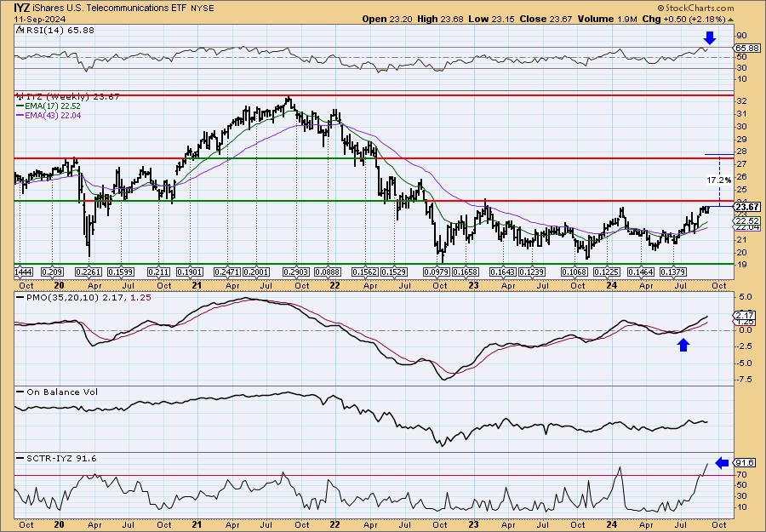This screenshot has height=532, width=766.
Task: Click the up-triangle icon beside Chg
Action: click(731, 20)
